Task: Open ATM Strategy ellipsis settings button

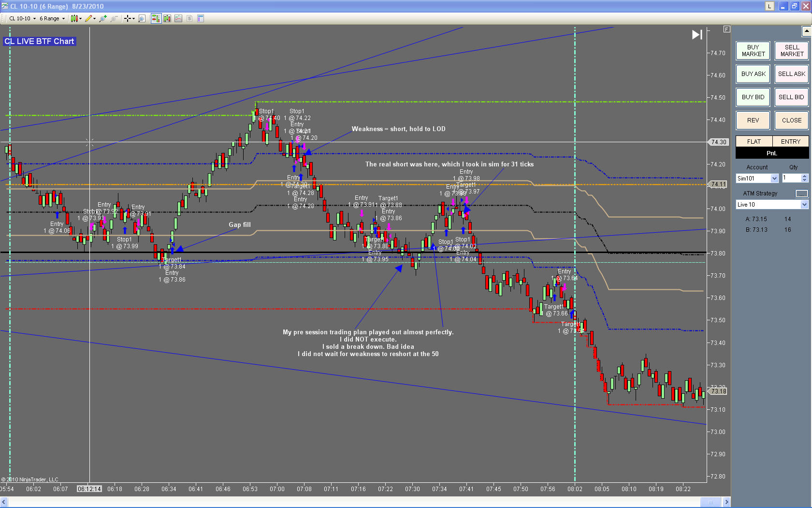Action: click(801, 194)
